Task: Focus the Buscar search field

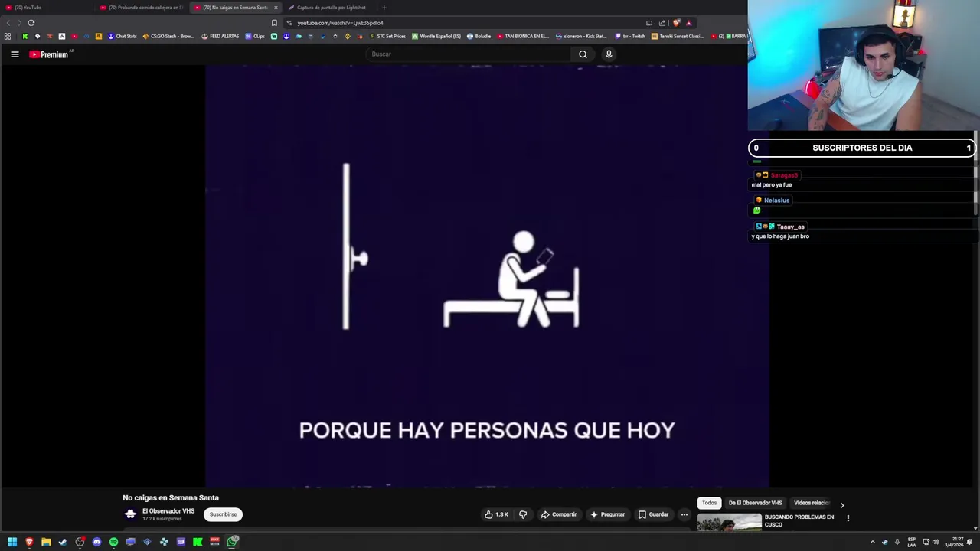Action: [469, 54]
